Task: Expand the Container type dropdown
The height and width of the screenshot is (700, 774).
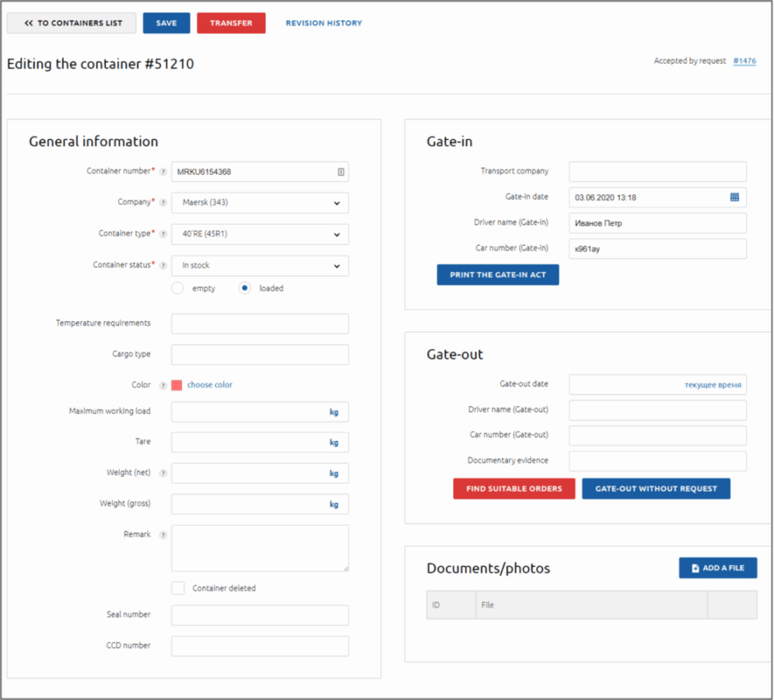Action: pyautogui.click(x=260, y=234)
